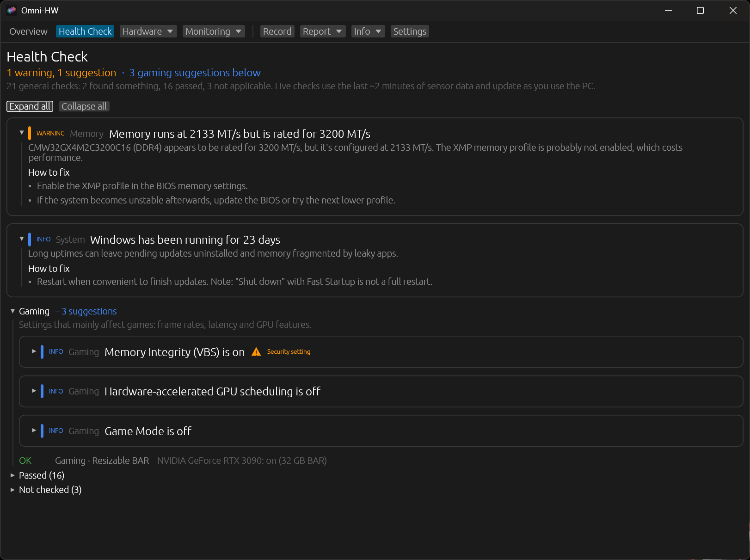
Task: Click the WARNING badge on the Memory card
Action: pos(50,133)
